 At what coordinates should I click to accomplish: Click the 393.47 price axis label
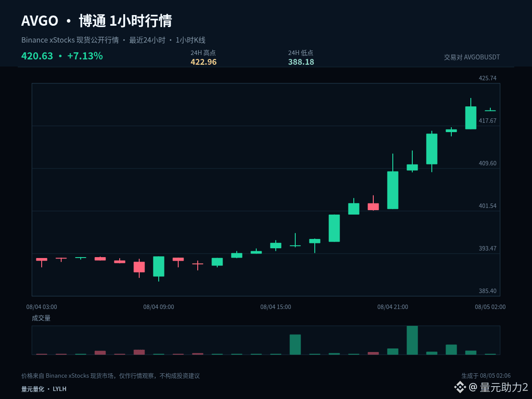(x=488, y=248)
